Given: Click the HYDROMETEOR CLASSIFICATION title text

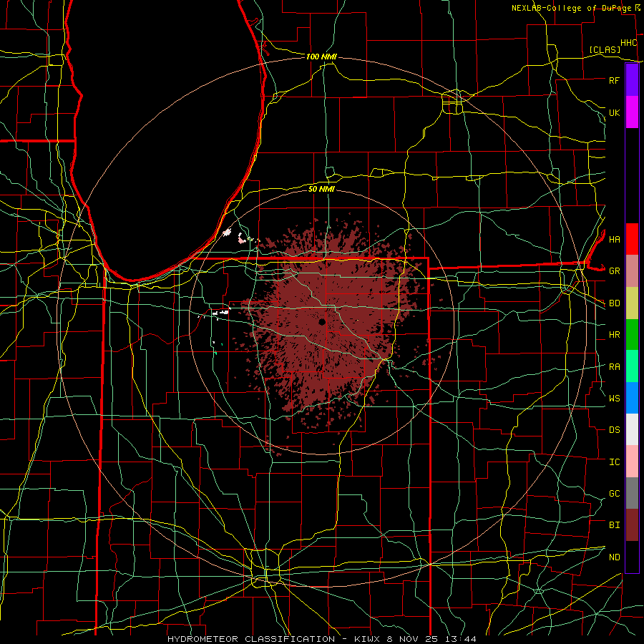Looking at the screenshot, I should point(251,639).
